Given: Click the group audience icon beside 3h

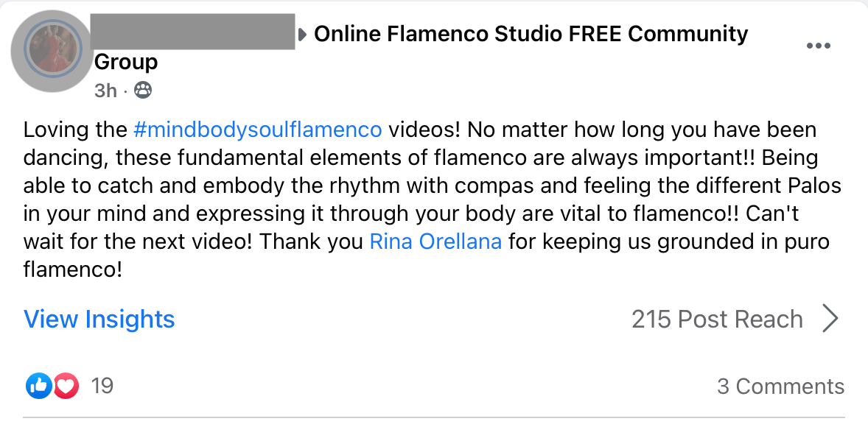Looking at the screenshot, I should [x=143, y=91].
